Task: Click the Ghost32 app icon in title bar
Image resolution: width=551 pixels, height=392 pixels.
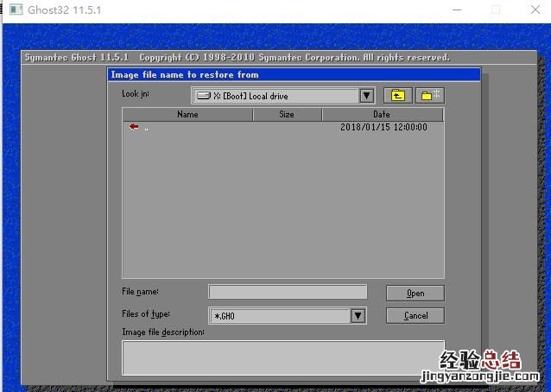Action: 16,9
